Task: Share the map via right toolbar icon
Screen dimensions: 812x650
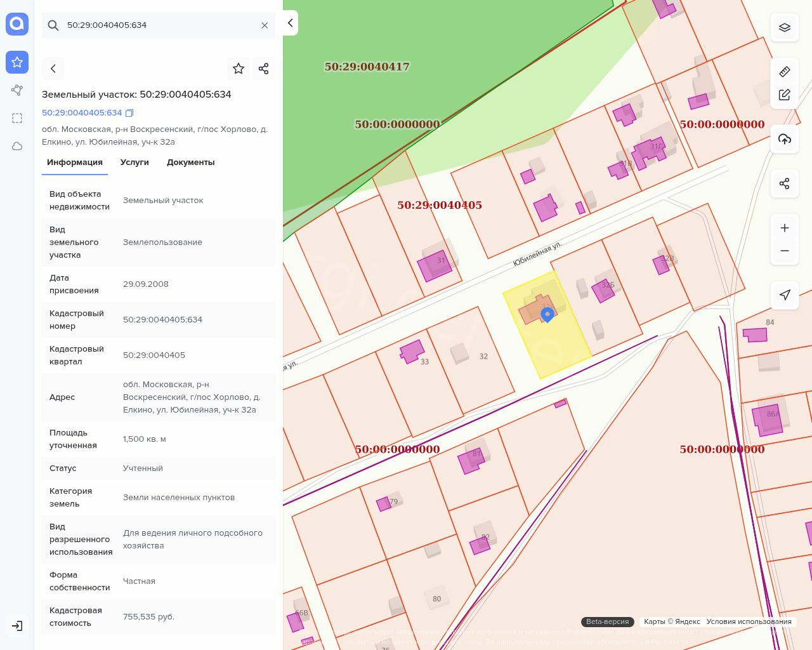Action: pos(785,183)
